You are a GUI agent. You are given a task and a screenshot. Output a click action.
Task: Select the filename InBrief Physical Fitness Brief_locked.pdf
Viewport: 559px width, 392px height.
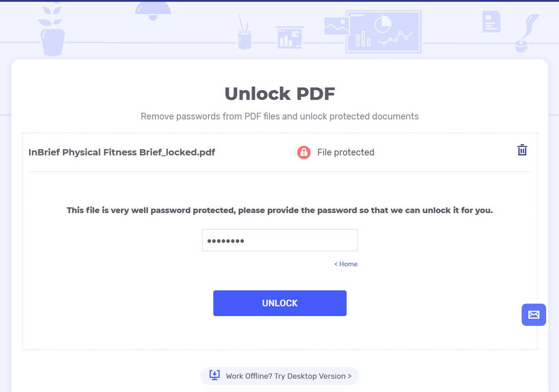121,152
